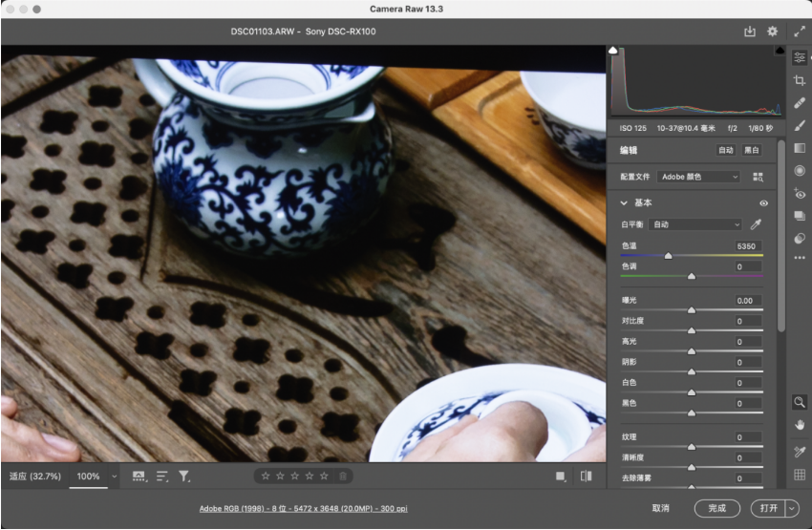812x530 pixels.
Task: Toggle the 基本 panel visibility eye
Action: click(763, 203)
